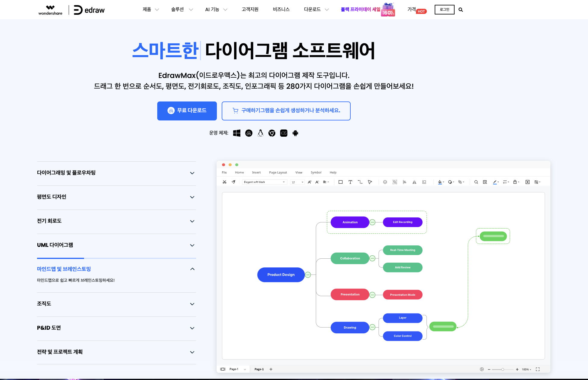This screenshot has width=588, height=380.
Task: Collapse the Product Design root toggle
Action: 308,275
